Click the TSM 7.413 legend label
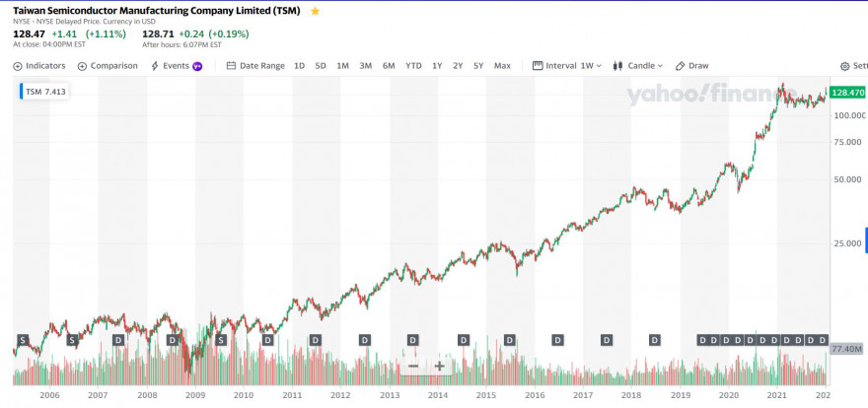Image resolution: width=868 pixels, height=408 pixels. (44, 92)
